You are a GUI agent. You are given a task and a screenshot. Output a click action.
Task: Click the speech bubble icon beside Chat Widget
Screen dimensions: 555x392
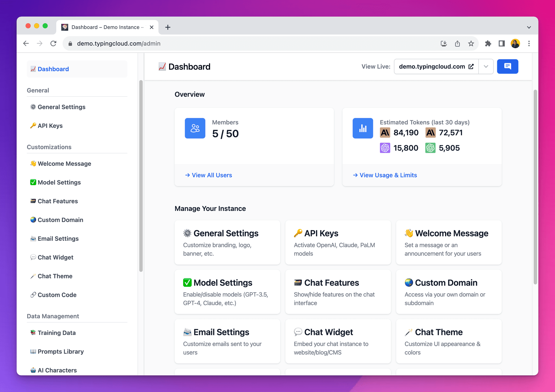[x=33, y=257]
